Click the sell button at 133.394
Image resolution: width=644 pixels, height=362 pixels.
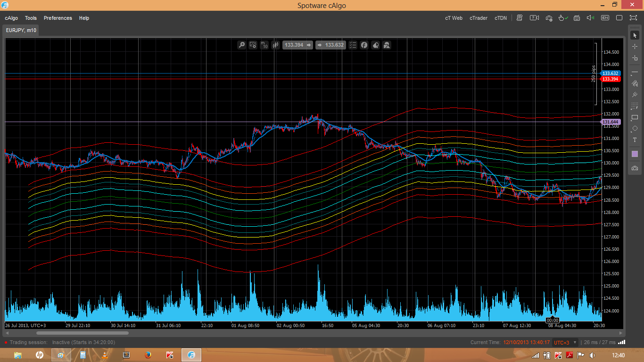point(297,45)
